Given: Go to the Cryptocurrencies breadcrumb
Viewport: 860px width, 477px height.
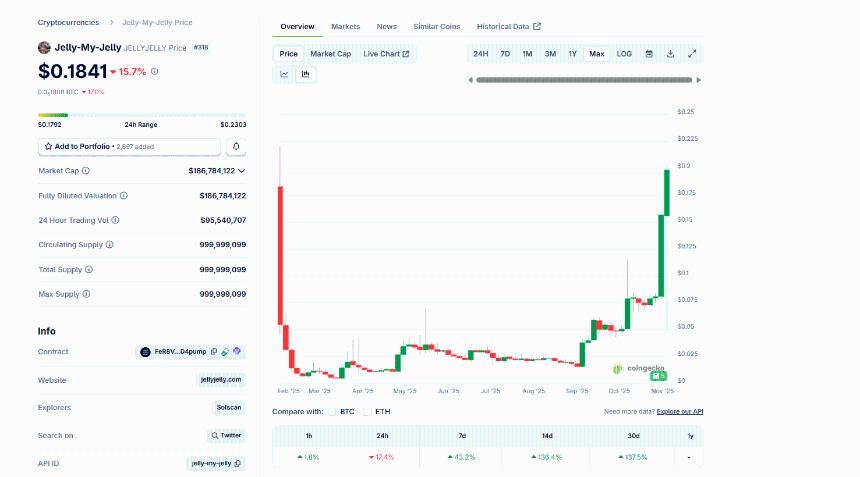Looking at the screenshot, I should pyautogui.click(x=69, y=22).
